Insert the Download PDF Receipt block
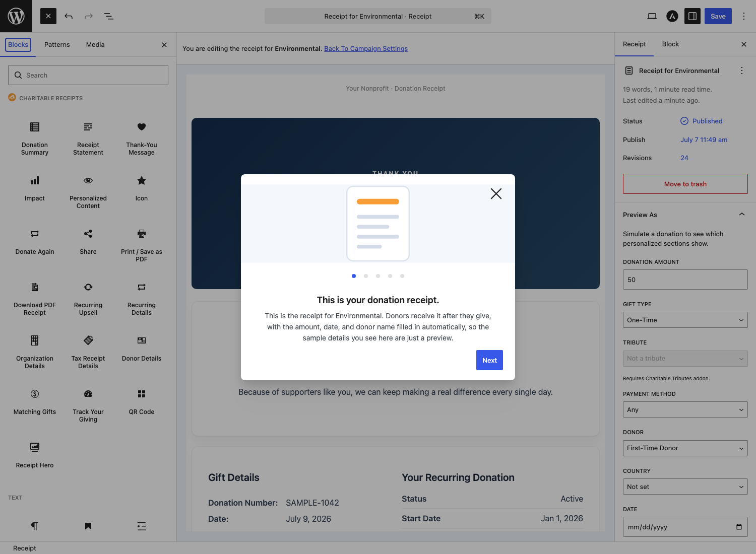756x554 pixels. click(35, 299)
